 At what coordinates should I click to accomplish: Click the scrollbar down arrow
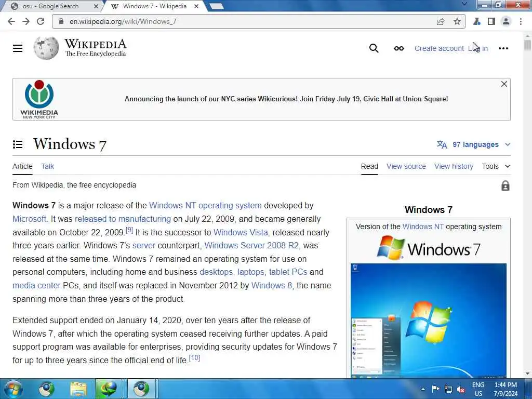(x=528, y=374)
